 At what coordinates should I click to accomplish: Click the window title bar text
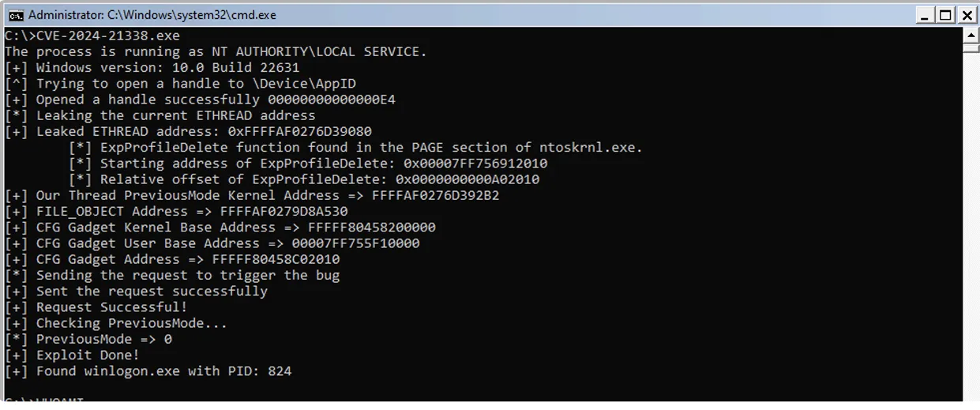pos(152,15)
